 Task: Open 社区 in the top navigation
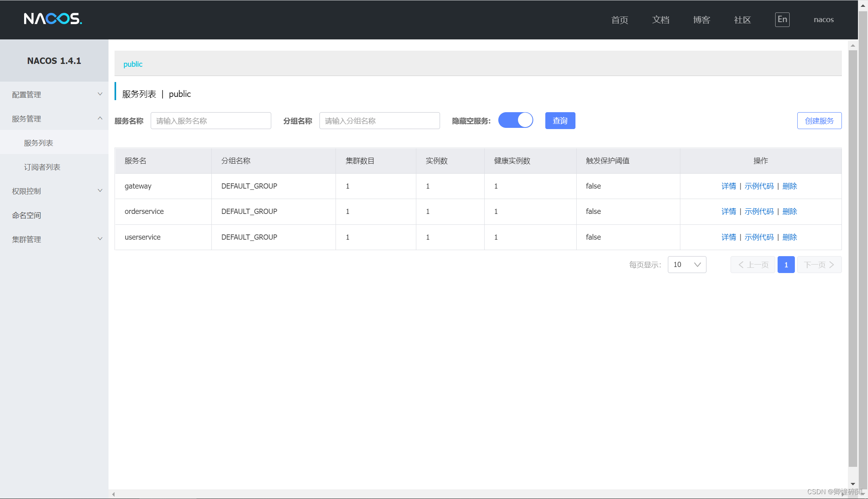point(742,20)
